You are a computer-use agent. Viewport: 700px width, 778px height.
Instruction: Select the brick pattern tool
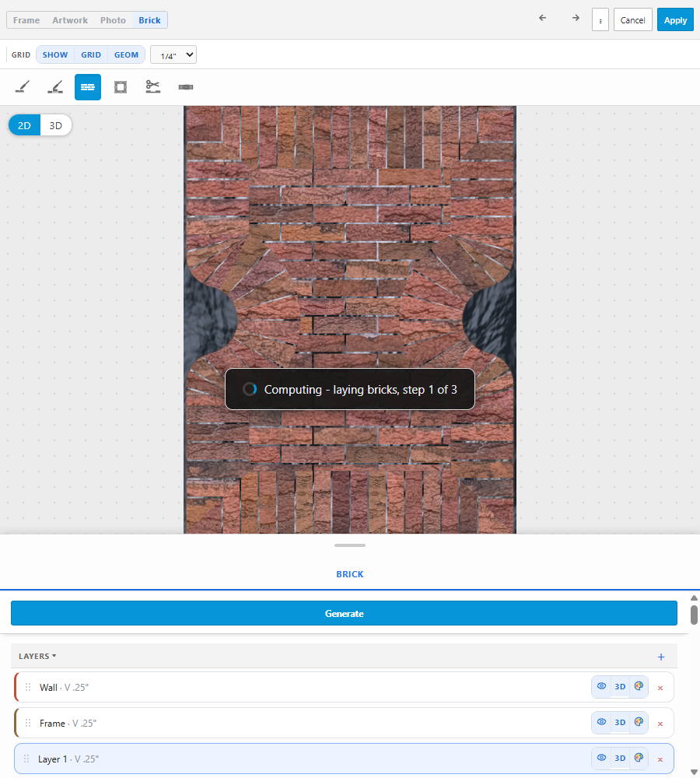88,87
